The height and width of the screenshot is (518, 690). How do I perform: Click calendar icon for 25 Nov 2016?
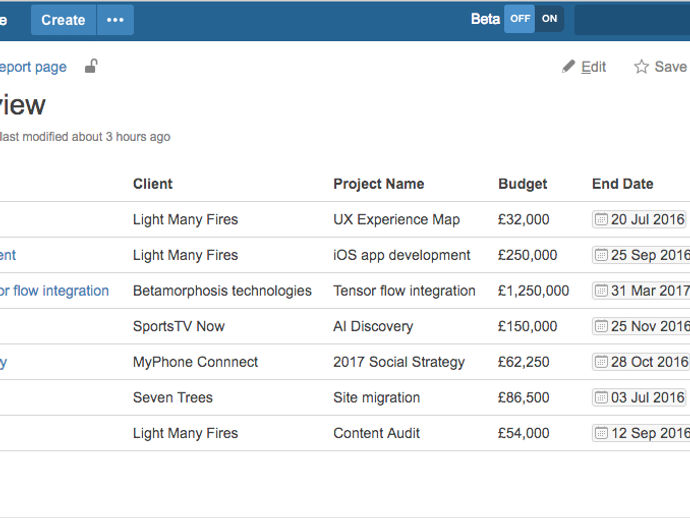coord(601,326)
